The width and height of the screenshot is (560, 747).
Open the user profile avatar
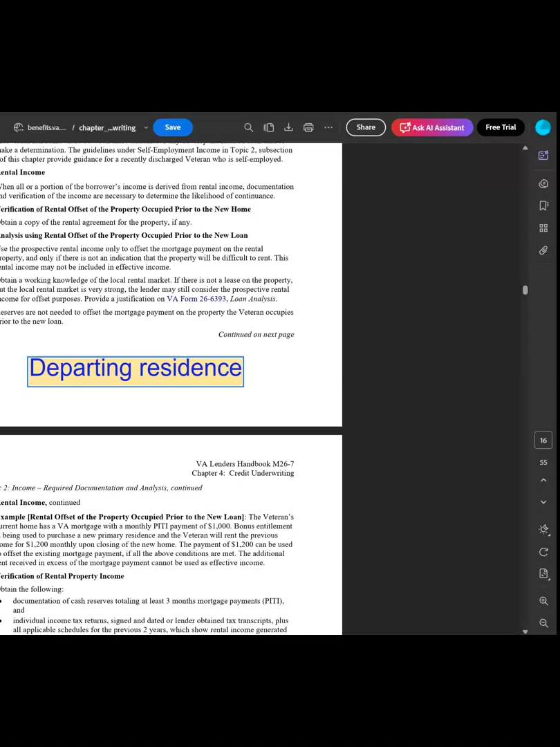pos(543,127)
